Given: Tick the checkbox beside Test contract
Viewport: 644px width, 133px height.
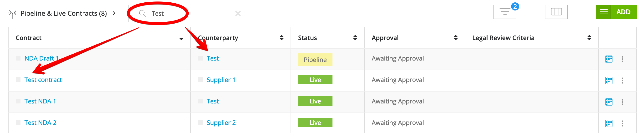Looking at the screenshot, I should click(x=18, y=80).
